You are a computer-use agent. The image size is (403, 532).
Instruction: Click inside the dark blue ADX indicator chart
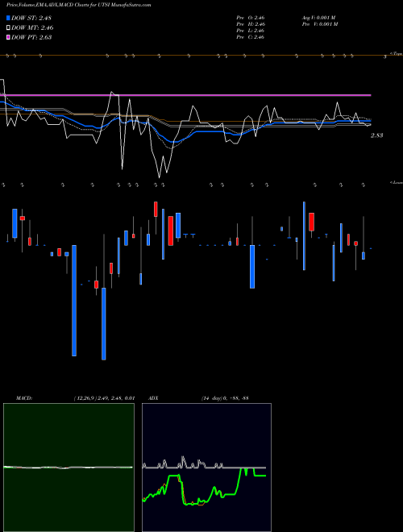tap(206, 468)
